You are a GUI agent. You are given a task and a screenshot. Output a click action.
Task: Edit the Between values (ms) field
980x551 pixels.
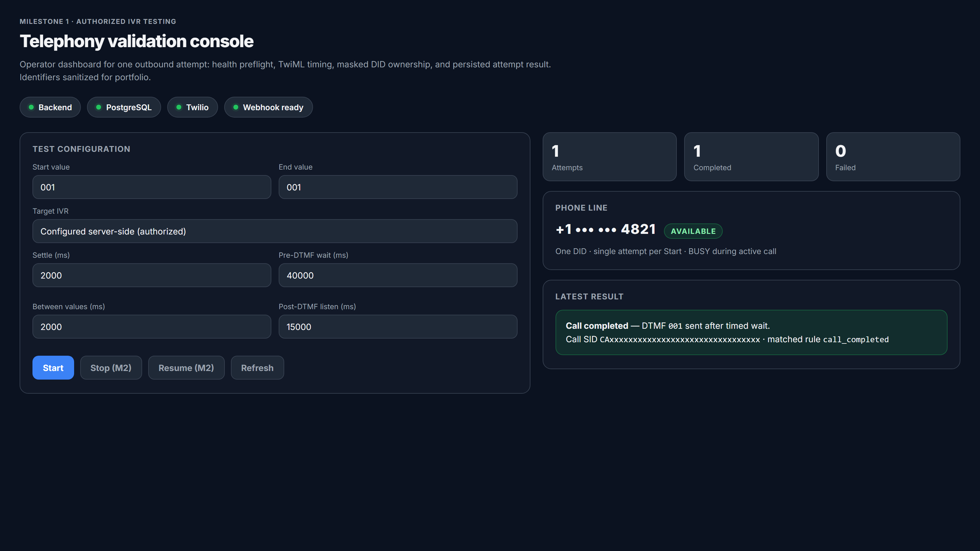[151, 327]
